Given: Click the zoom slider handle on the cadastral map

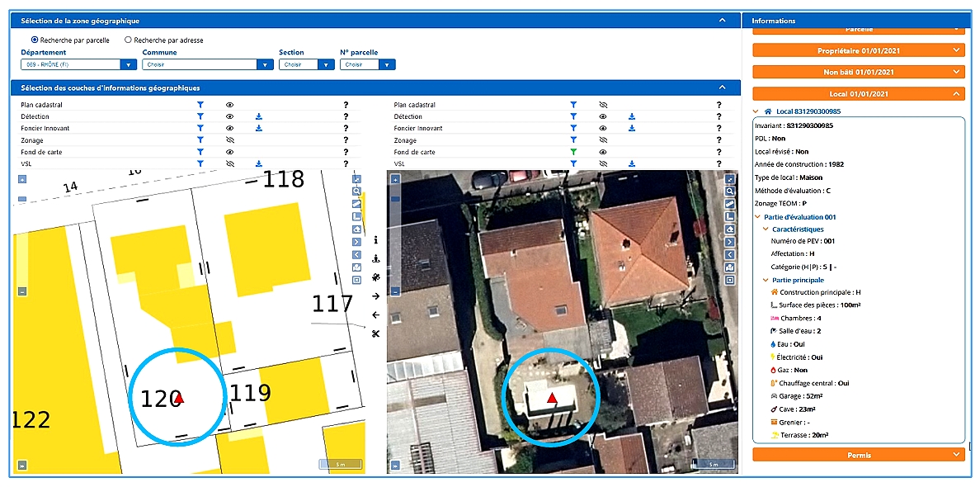Looking at the screenshot, I should pos(22,200).
